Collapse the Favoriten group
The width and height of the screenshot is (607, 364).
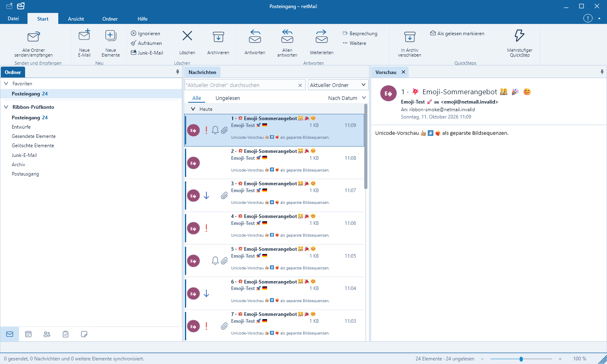[x=6, y=84]
